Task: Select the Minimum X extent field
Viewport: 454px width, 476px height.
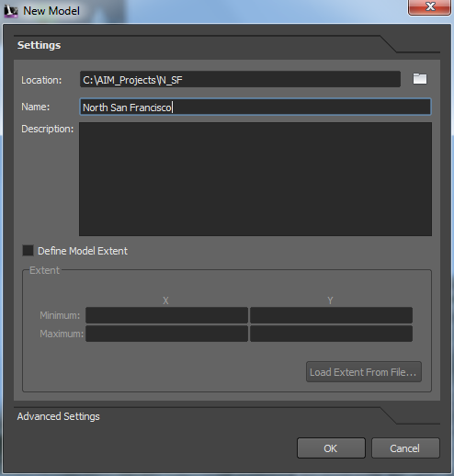Action: click(166, 315)
